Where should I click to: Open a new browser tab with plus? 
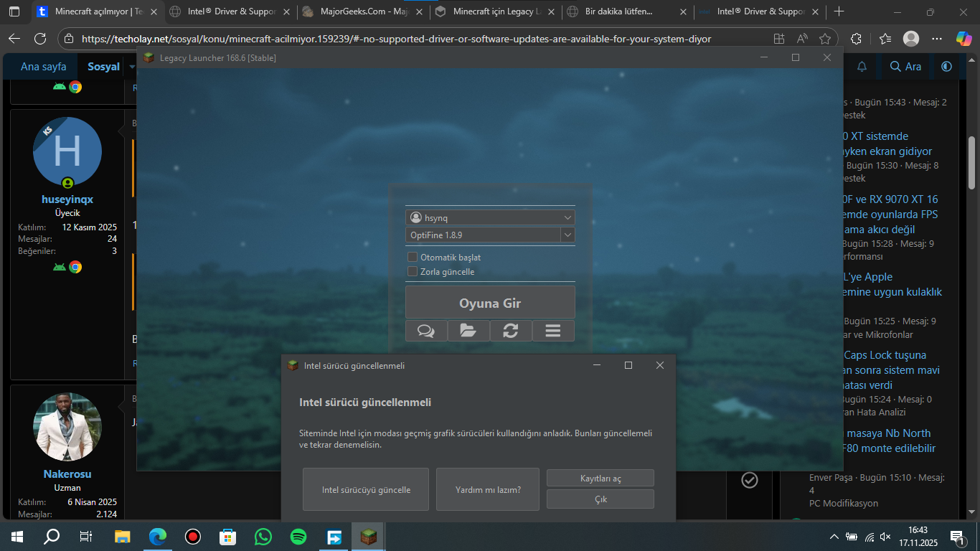point(839,11)
